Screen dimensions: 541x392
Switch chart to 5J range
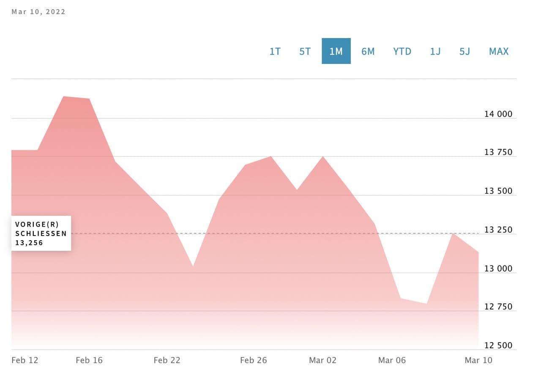(x=464, y=51)
